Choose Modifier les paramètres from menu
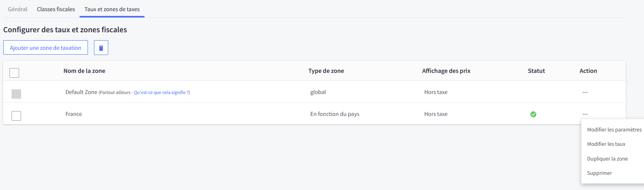 (614, 130)
